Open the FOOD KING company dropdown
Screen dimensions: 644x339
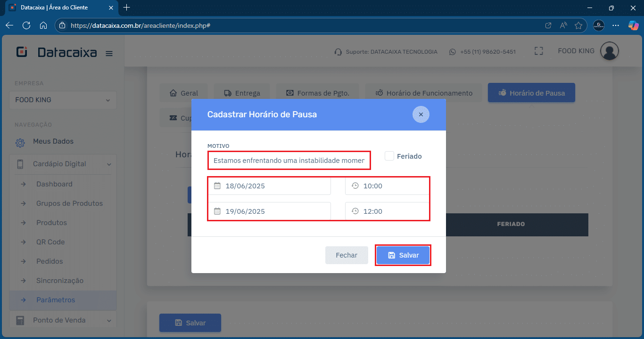tap(63, 100)
